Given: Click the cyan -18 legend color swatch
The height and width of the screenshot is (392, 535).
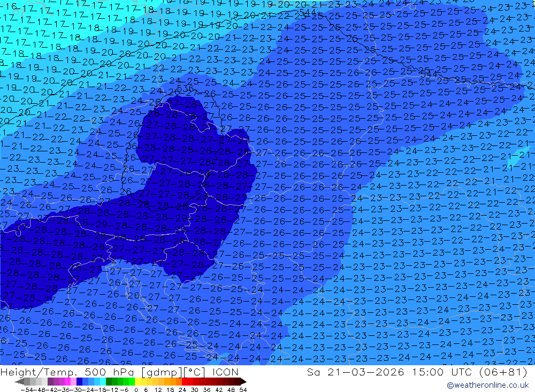Looking at the screenshot, I should pos(103,381).
